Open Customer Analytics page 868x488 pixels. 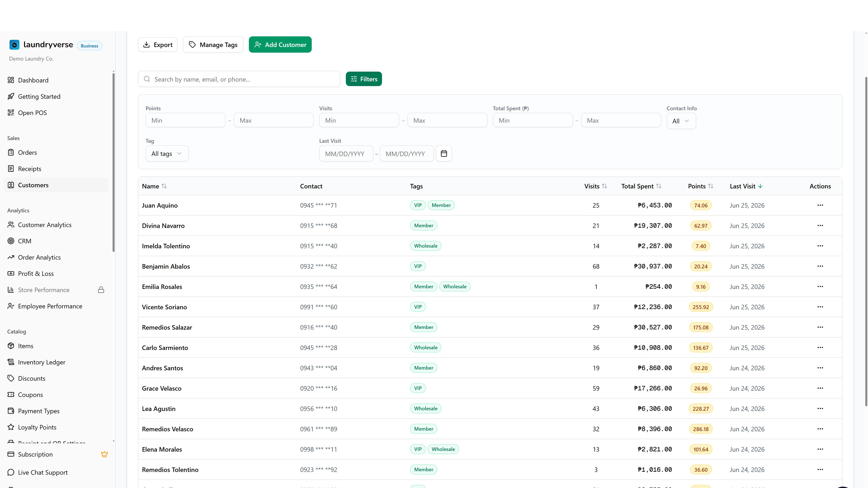pyautogui.click(x=56, y=225)
